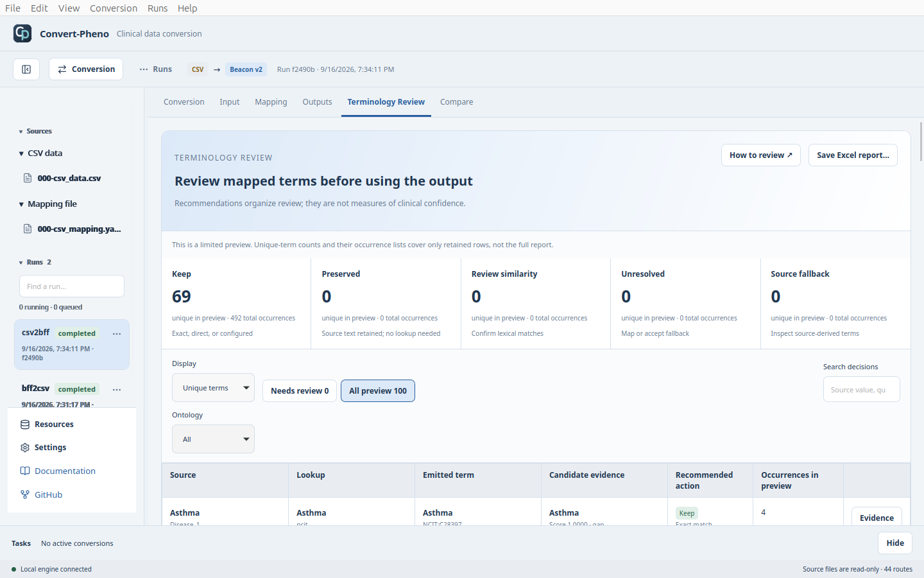Image resolution: width=924 pixels, height=578 pixels.
Task: Click the Emitted term column header
Action: coord(478,480)
